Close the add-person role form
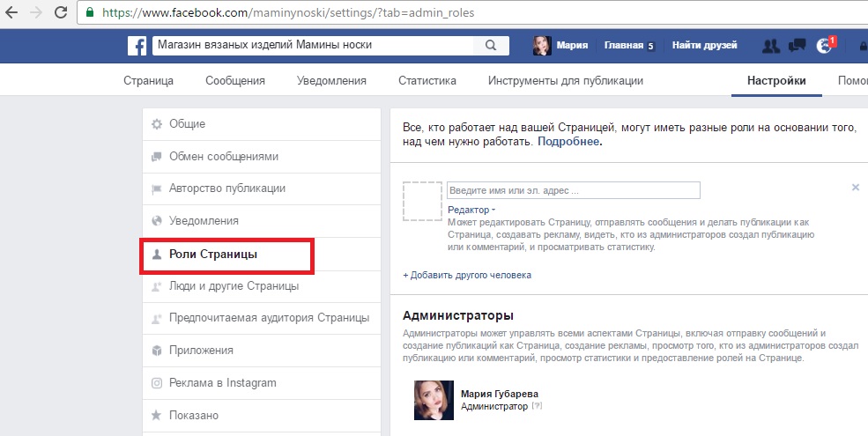Screen dimensions: 868x436 click(x=855, y=188)
